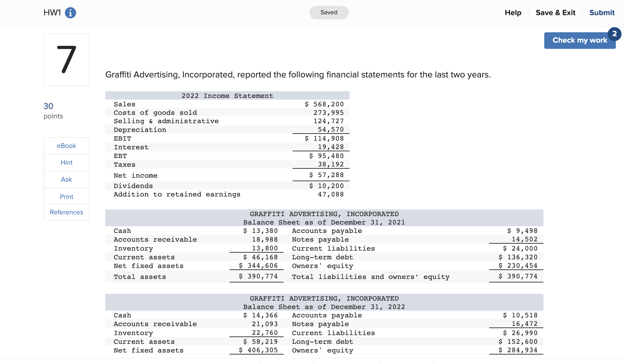Select question number 7 in the navigator
Viewport: 624px width, 364px height.
point(66,59)
